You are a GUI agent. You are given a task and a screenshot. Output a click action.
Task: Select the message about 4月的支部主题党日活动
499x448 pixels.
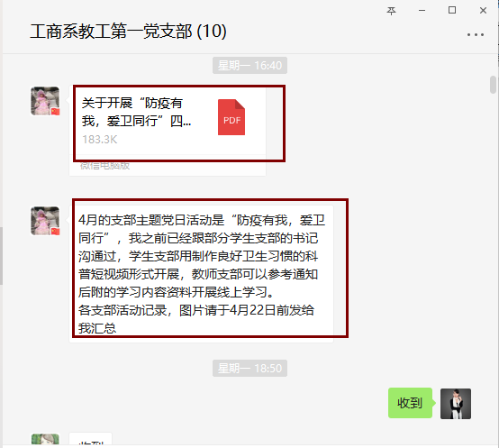tap(201, 274)
